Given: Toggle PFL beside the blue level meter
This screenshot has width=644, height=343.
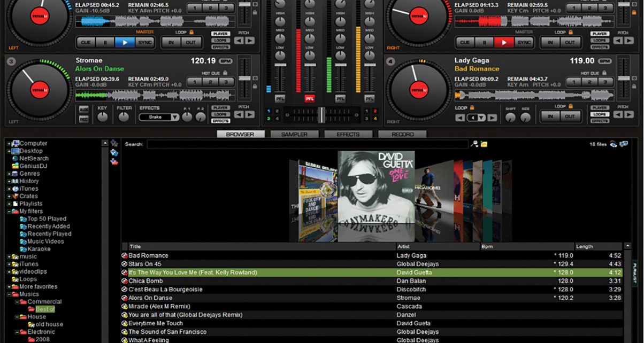Looking at the screenshot, I should tap(280, 98).
